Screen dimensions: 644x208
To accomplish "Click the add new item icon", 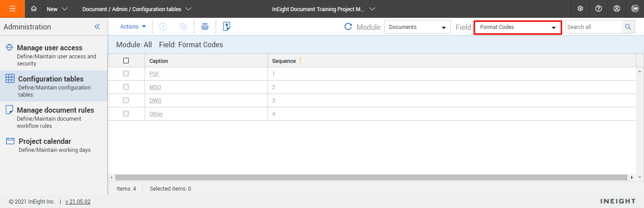I will pos(163,27).
